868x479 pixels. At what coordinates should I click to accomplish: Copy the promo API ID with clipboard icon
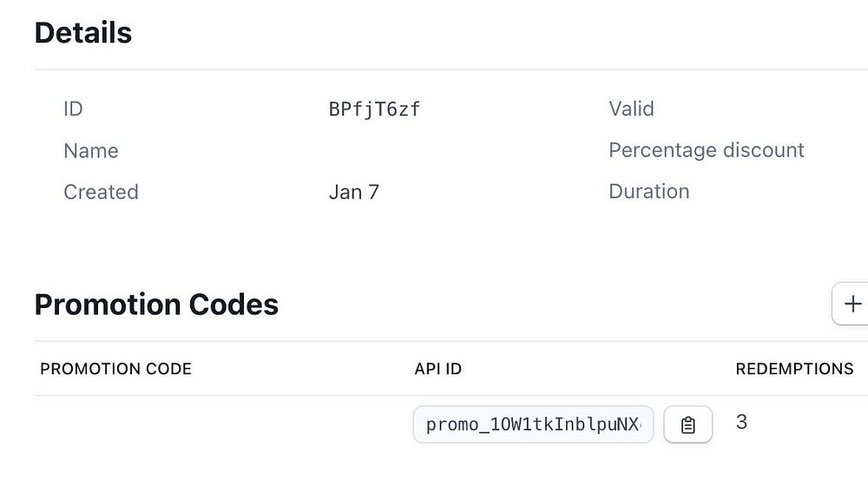coord(687,424)
